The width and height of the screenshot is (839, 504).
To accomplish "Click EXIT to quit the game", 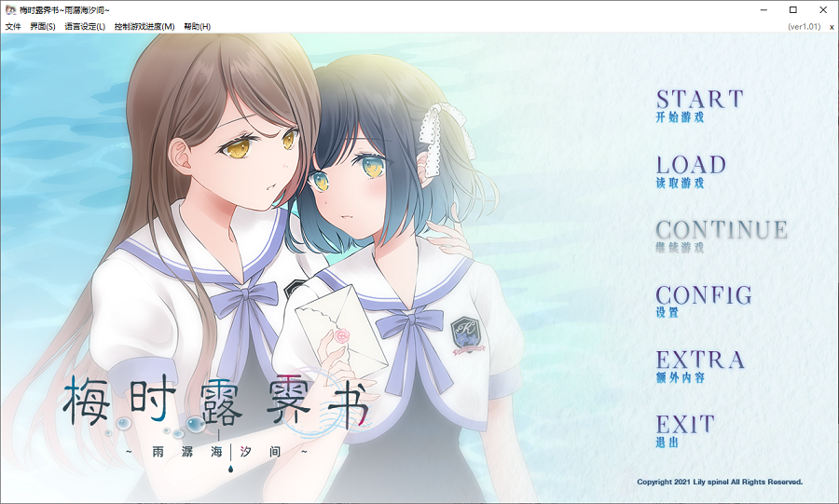I will point(685,431).
